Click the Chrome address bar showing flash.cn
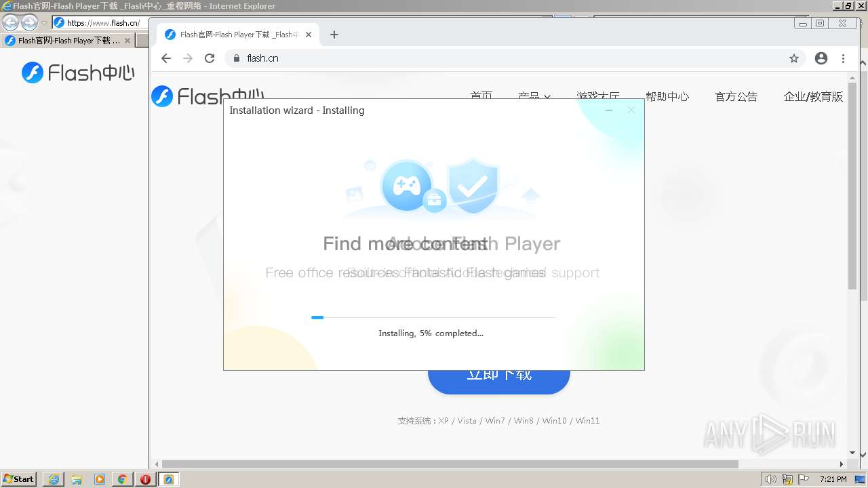The image size is (868, 488). (x=515, y=58)
